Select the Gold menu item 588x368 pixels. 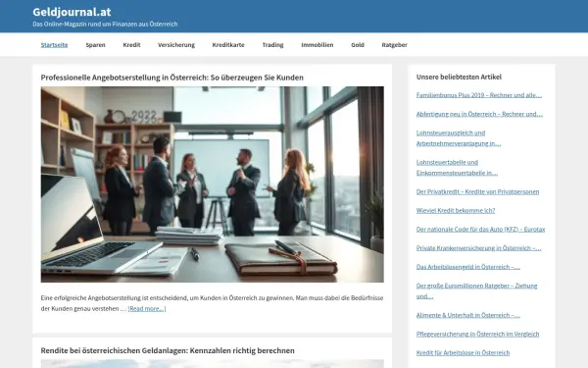point(358,45)
